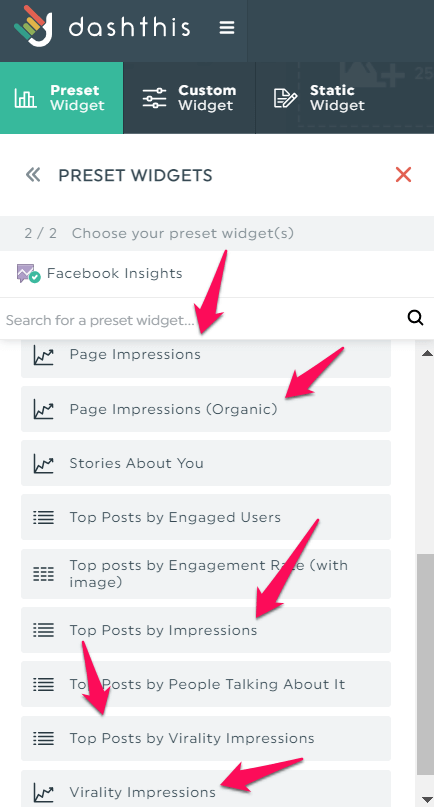434x807 pixels.
Task: Open the hamburger menu icon
Action: click(x=227, y=27)
